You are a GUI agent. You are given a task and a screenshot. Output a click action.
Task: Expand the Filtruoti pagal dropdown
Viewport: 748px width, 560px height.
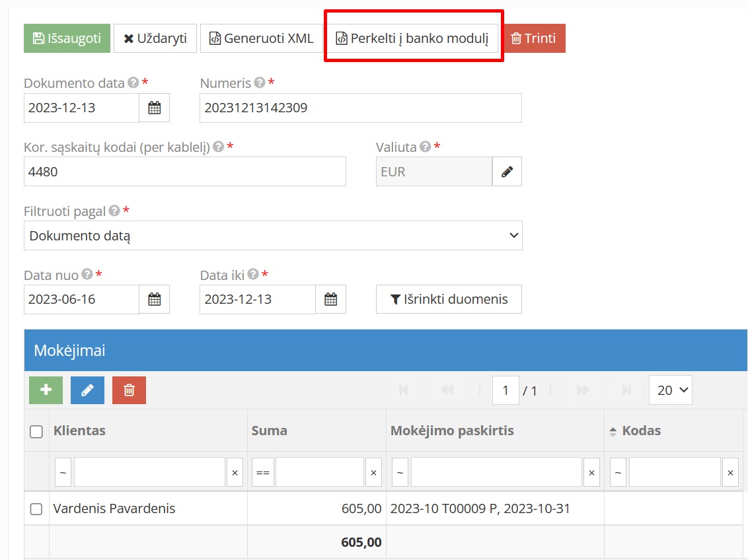(x=273, y=236)
